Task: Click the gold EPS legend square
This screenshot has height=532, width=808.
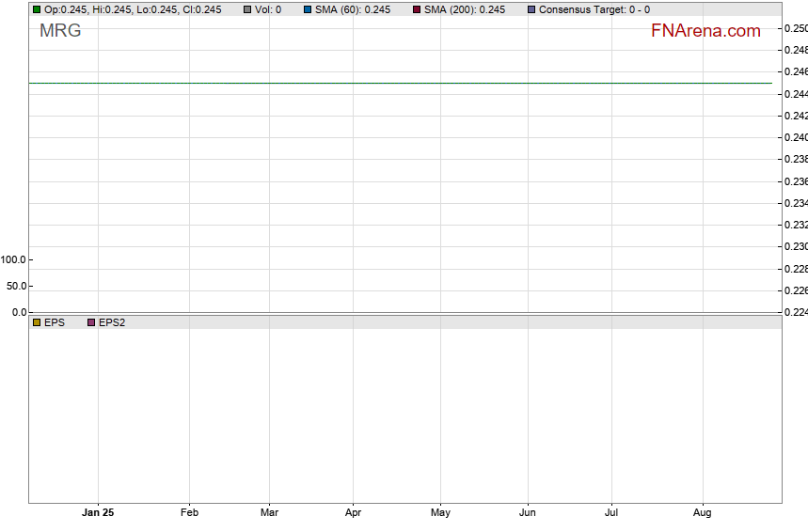Action: pos(37,322)
